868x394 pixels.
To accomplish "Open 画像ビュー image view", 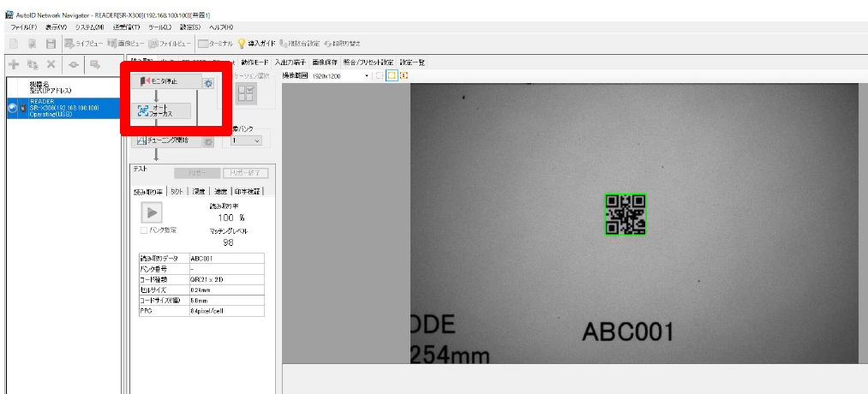I will click(126, 43).
